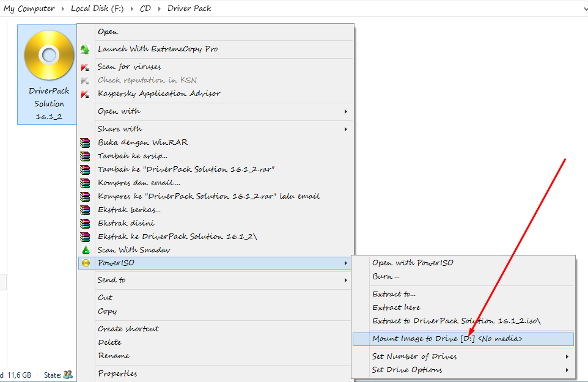588x382 pixels.
Task: Select Ekstrak ke DriverPack Solution 16.1_2\
Action: (216, 237)
